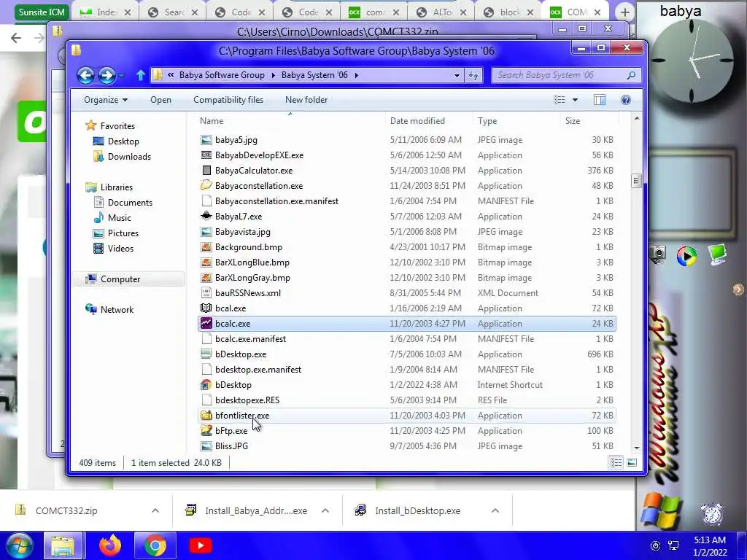Click New folder in the toolbar
This screenshot has width=747, height=560.
pos(306,99)
